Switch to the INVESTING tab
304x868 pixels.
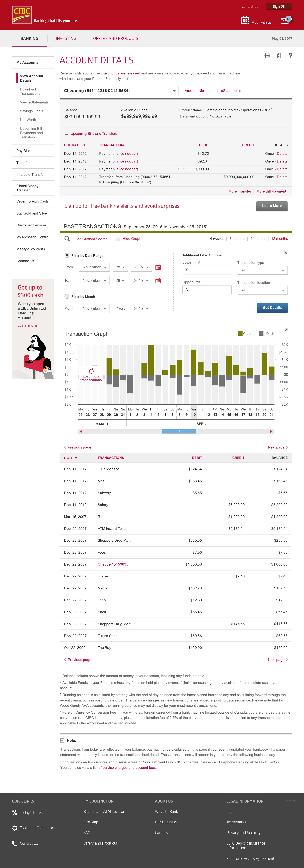(66, 38)
